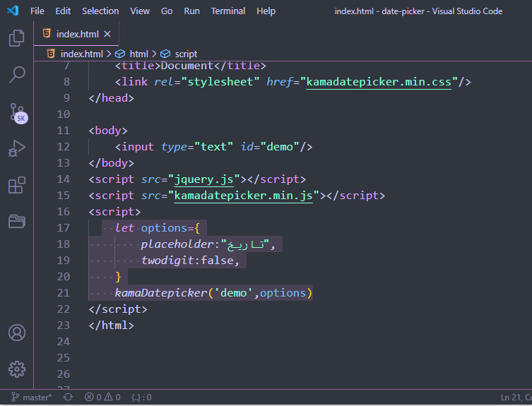Expand the script breadcrumb dropdown
The height and width of the screenshot is (406, 532).
pos(186,54)
